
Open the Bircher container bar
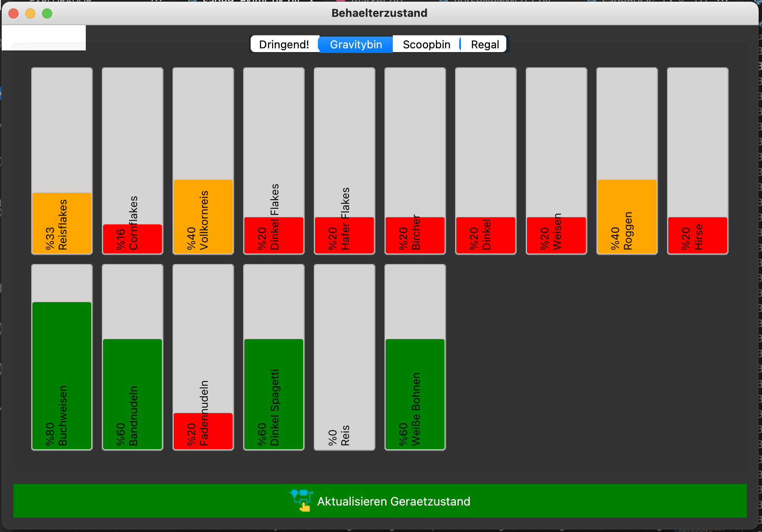pyautogui.click(x=415, y=235)
